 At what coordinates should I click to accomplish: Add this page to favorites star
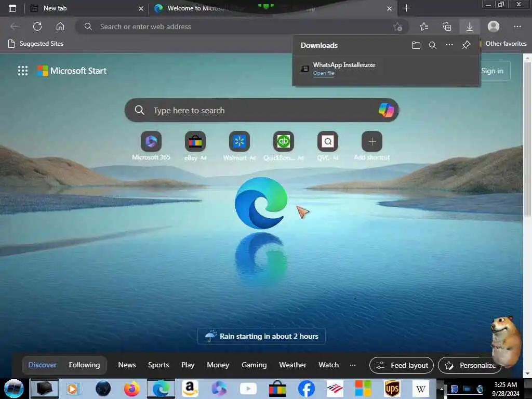pos(397,26)
